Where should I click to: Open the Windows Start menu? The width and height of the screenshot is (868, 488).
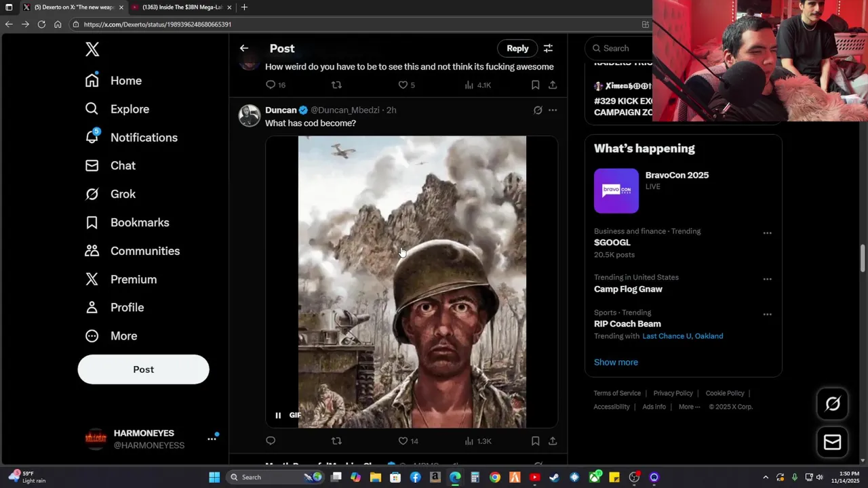tap(214, 477)
